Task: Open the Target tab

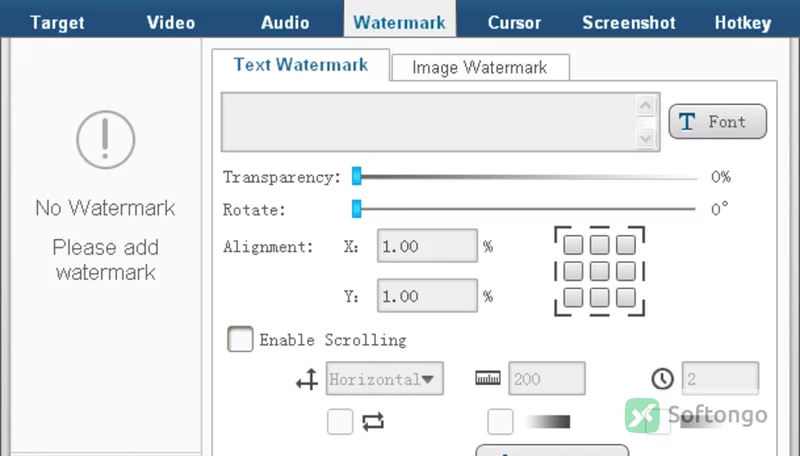Action: click(57, 22)
